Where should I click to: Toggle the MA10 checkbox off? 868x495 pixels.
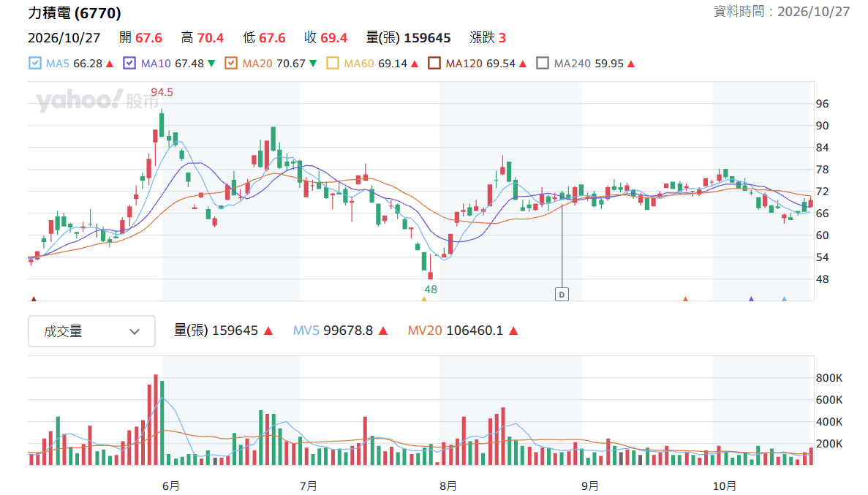tap(129, 63)
